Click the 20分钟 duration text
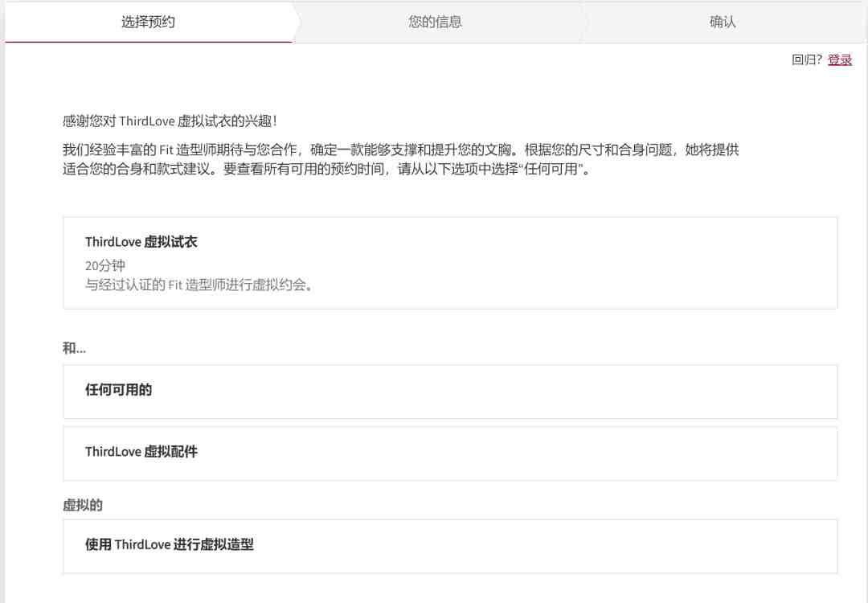The height and width of the screenshot is (603, 868). pyautogui.click(x=105, y=266)
